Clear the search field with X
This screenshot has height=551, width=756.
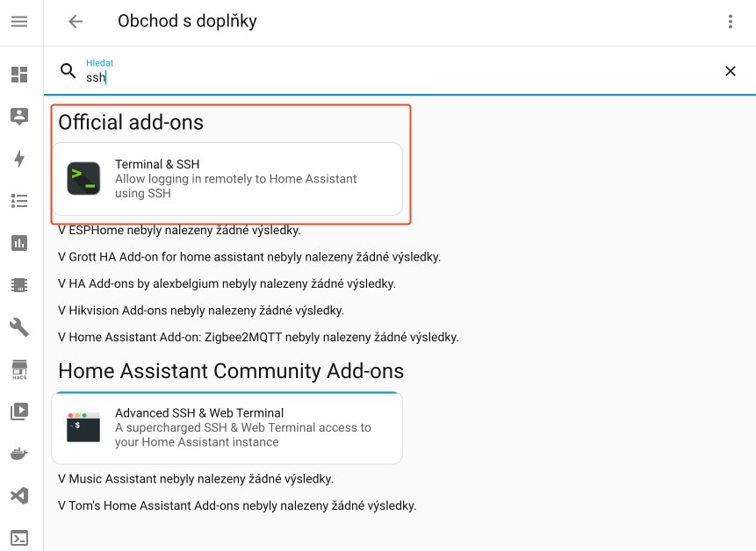pos(730,71)
